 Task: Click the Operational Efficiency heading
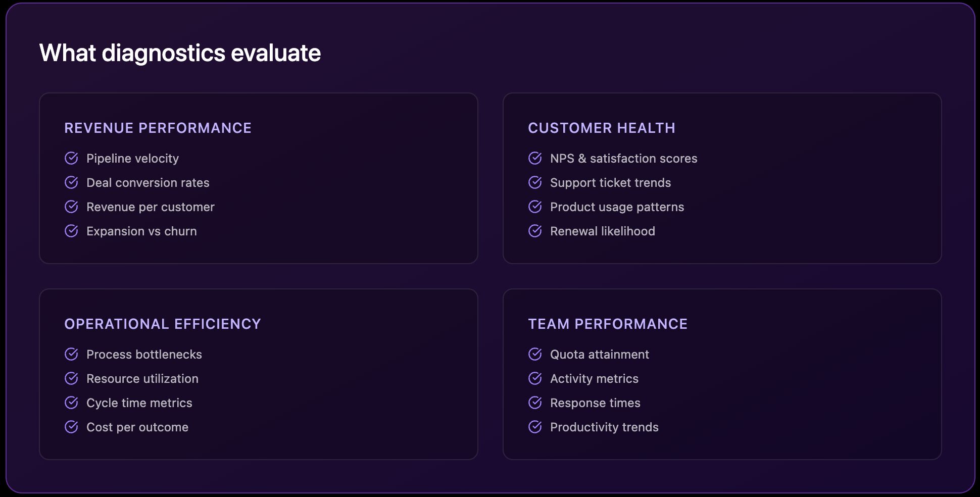tap(162, 324)
